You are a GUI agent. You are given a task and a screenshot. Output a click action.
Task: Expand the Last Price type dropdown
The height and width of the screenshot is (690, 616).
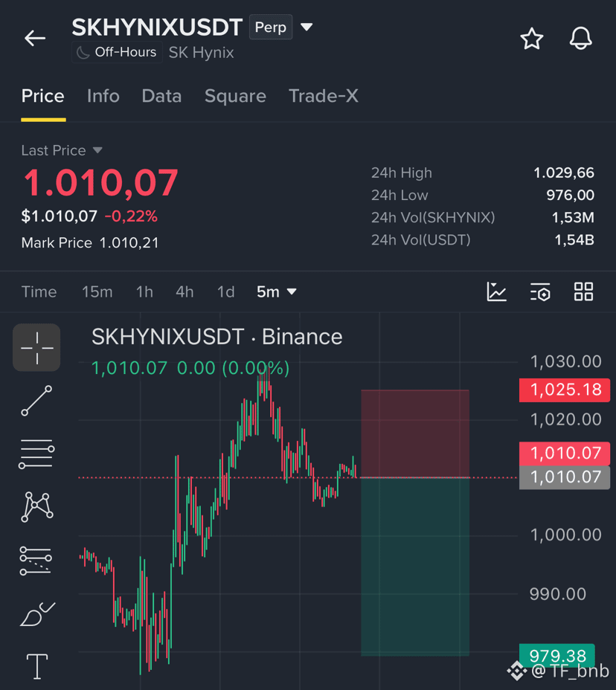(97, 150)
